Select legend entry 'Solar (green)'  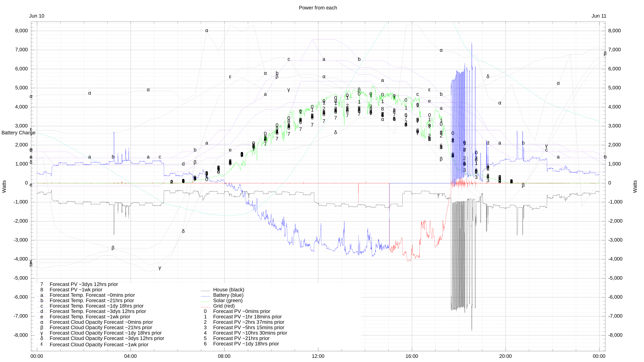coord(228,301)
